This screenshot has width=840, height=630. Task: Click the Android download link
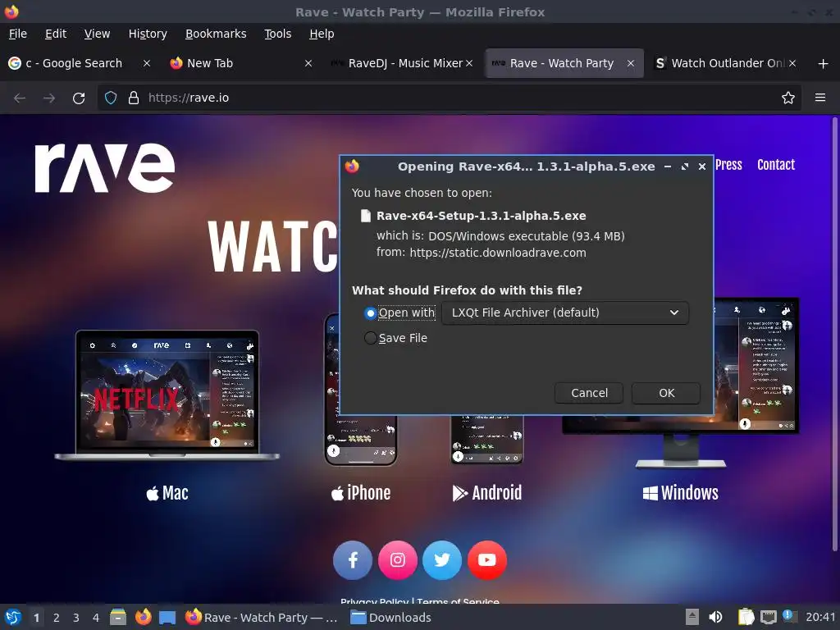(x=487, y=493)
